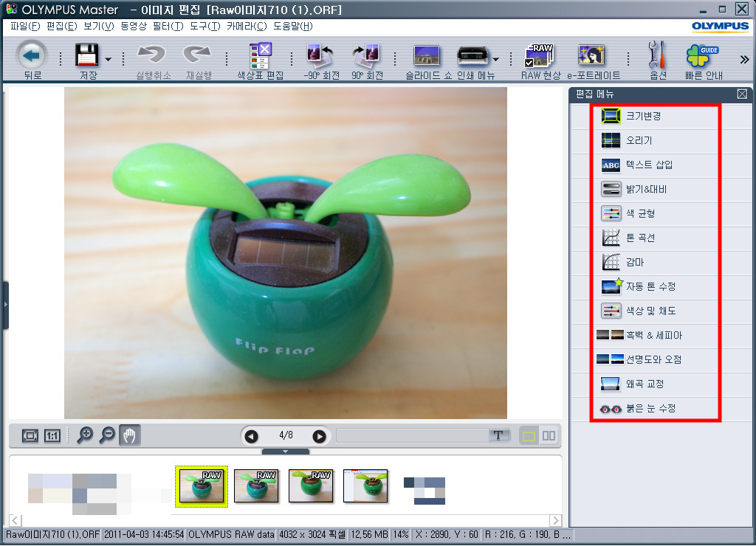Choose 밝기&대비 in the edit menu
Viewport: 756px width, 546px height.
[646, 189]
